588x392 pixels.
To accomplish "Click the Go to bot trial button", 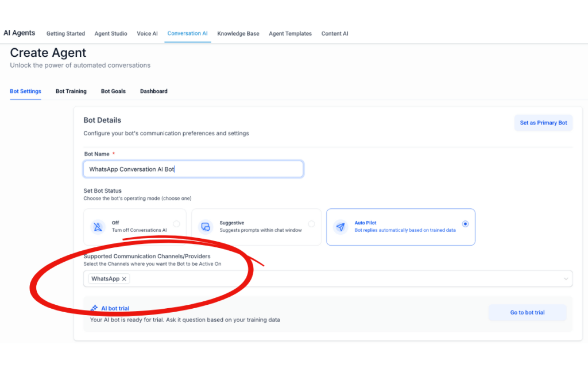I will click(527, 313).
